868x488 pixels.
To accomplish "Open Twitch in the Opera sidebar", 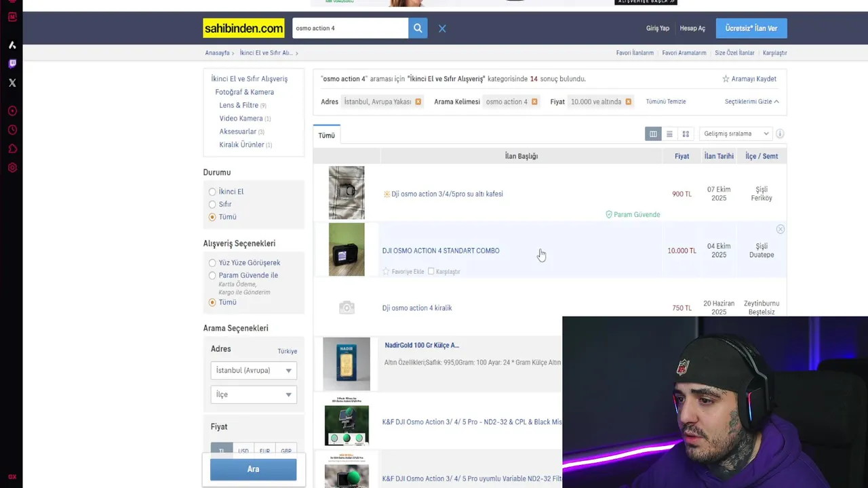I will pos(12,64).
